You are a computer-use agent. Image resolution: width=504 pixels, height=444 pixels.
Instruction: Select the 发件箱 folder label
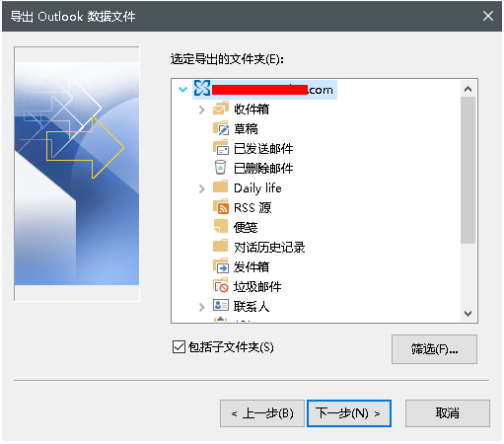point(252,267)
